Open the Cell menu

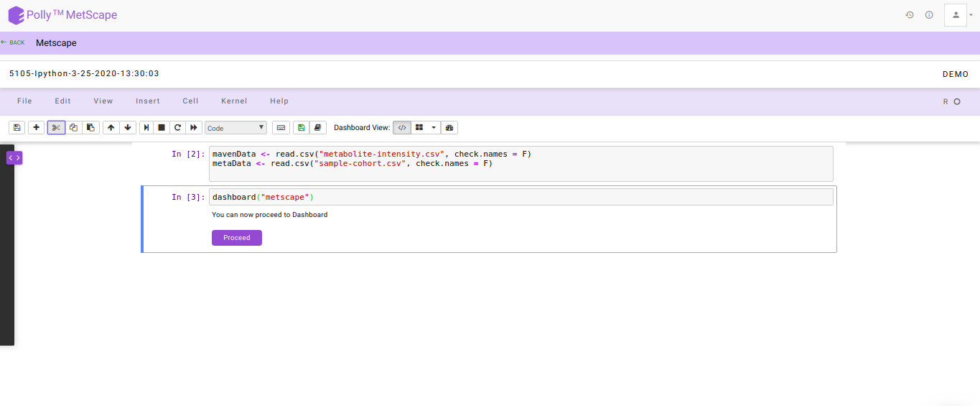tap(190, 101)
